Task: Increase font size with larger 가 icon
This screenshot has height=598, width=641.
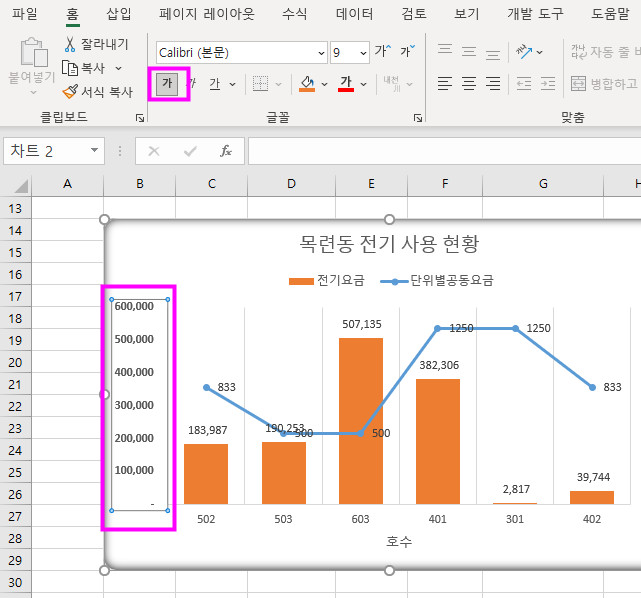Action: (382, 52)
